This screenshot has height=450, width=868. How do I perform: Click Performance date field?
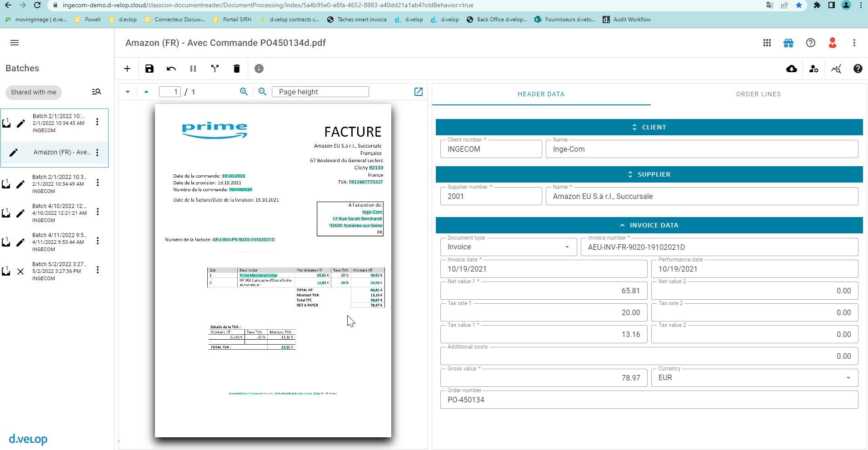[755, 269]
